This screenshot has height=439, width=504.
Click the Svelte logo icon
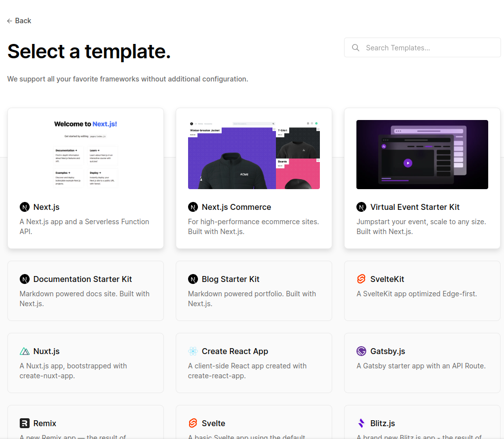193,423
